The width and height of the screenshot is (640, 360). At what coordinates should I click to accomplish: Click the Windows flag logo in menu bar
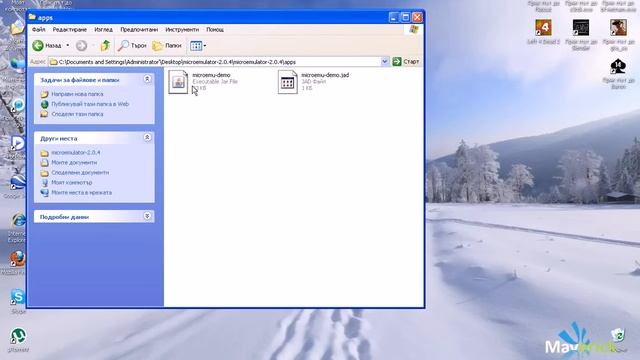pos(414,29)
